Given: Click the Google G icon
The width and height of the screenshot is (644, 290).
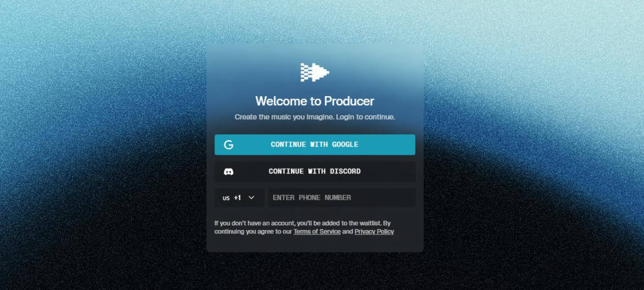Looking at the screenshot, I should click(229, 144).
